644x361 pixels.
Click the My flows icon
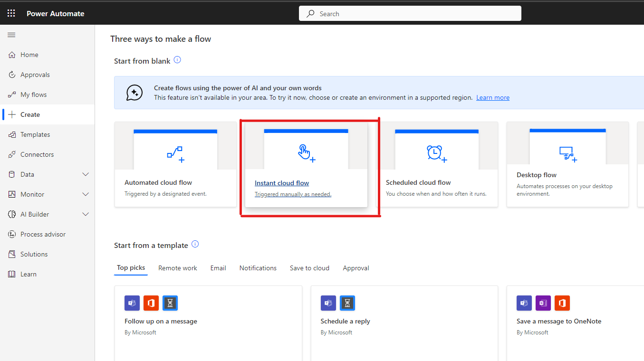[x=12, y=95]
